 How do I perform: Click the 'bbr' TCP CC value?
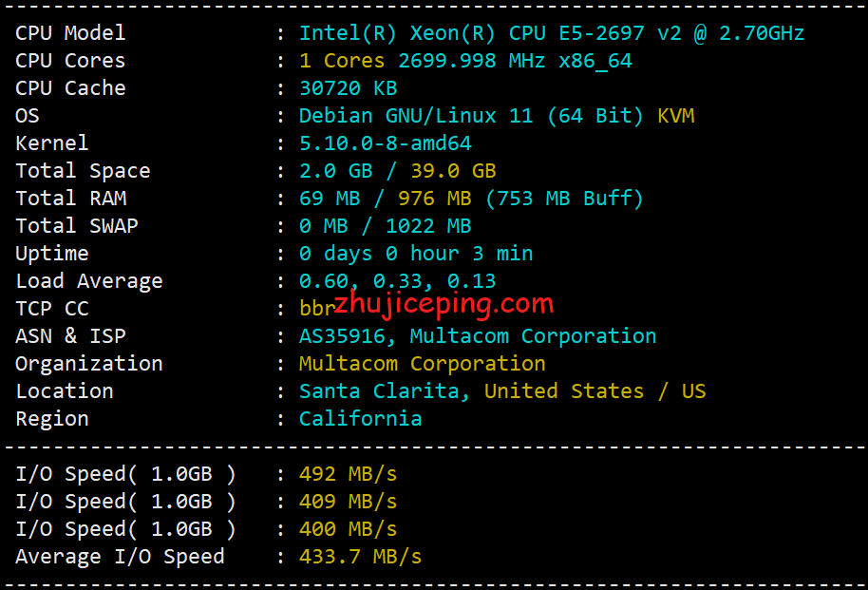(317, 308)
